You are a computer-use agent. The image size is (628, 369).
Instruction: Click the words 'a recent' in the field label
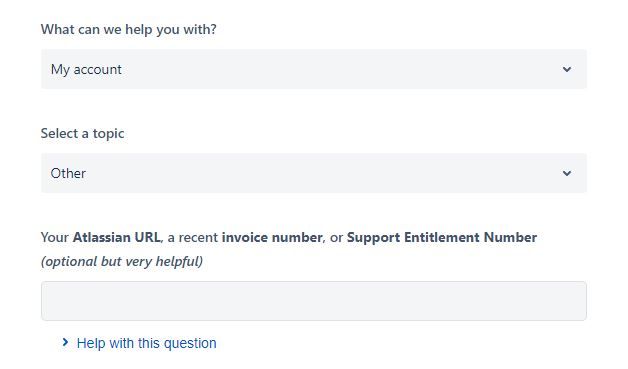point(193,238)
